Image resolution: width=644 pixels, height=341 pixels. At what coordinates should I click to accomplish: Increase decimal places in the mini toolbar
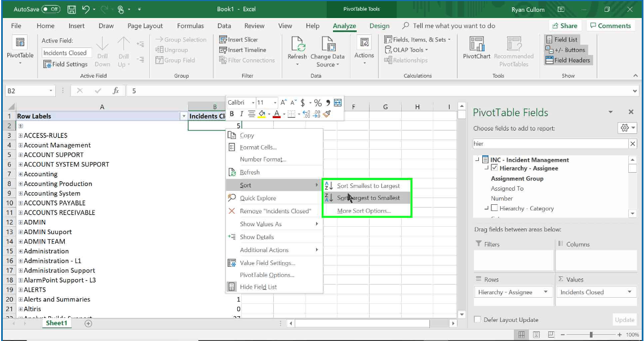tap(306, 114)
